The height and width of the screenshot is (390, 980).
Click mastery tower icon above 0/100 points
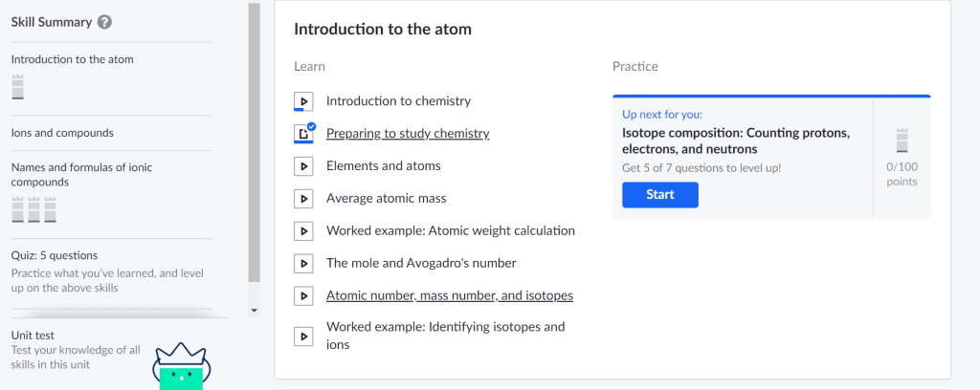(902, 141)
